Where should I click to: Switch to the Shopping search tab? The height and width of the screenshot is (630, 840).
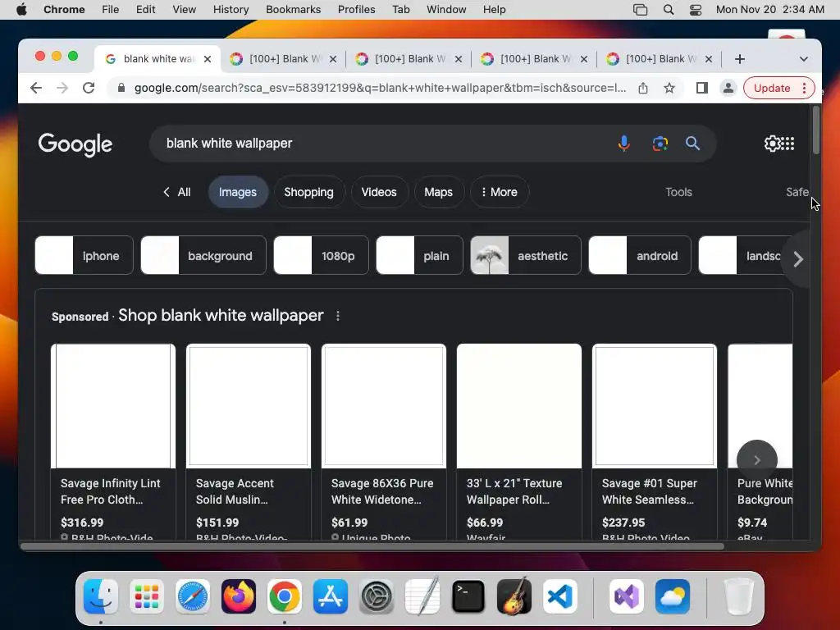pyautogui.click(x=308, y=192)
